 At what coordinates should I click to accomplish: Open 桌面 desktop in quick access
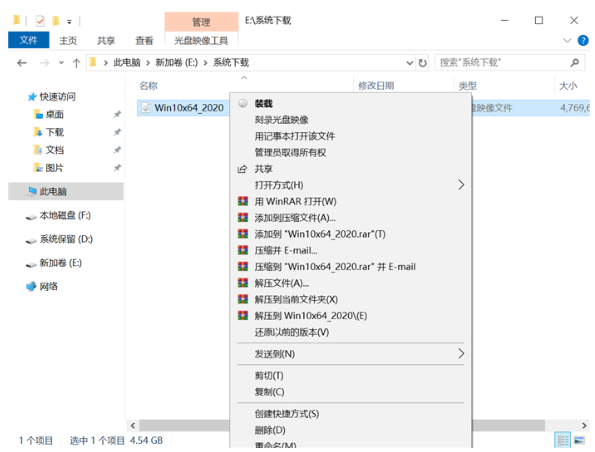[54, 114]
